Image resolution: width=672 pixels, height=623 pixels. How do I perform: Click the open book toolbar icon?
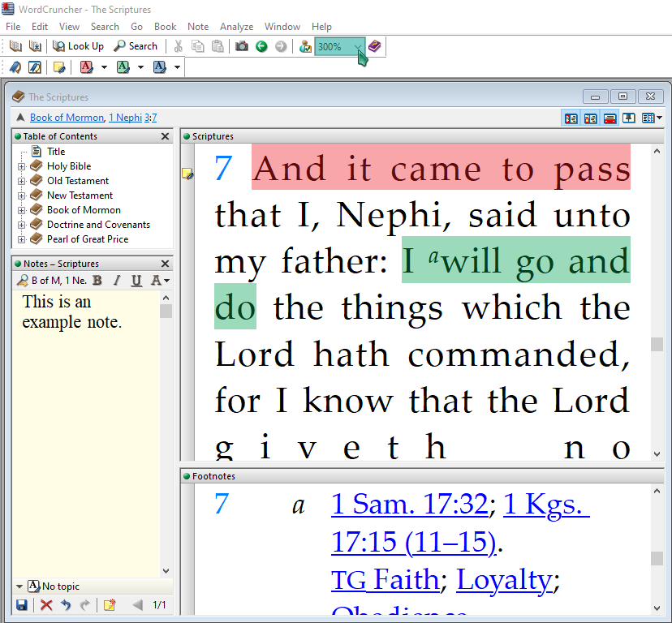coord(15,46)
